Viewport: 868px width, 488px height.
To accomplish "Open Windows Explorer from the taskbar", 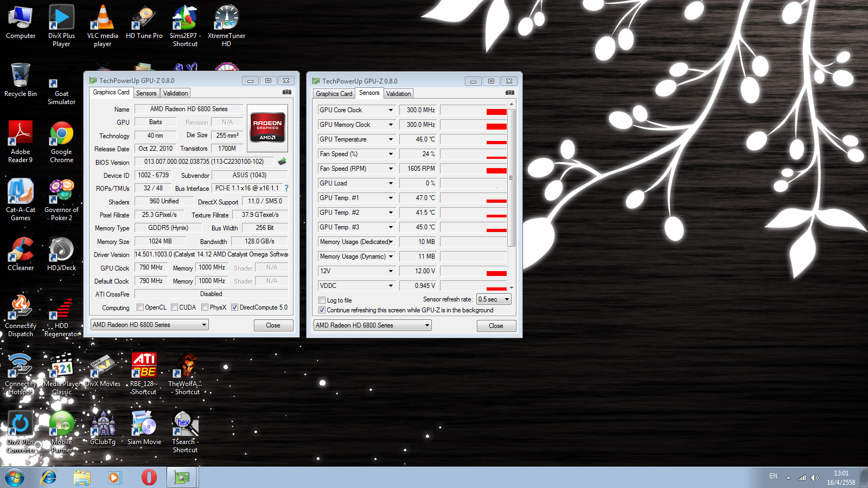I will coord(82,477).
